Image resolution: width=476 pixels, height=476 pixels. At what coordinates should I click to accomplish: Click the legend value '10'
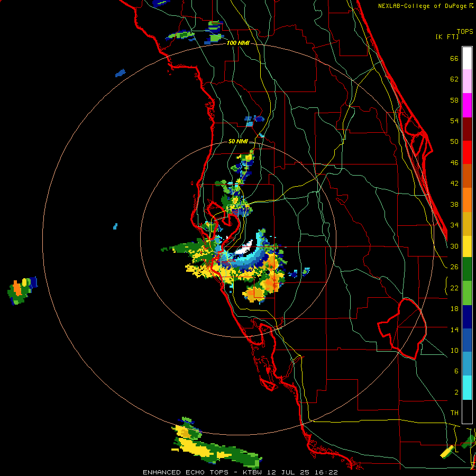(x=454, y=351)
